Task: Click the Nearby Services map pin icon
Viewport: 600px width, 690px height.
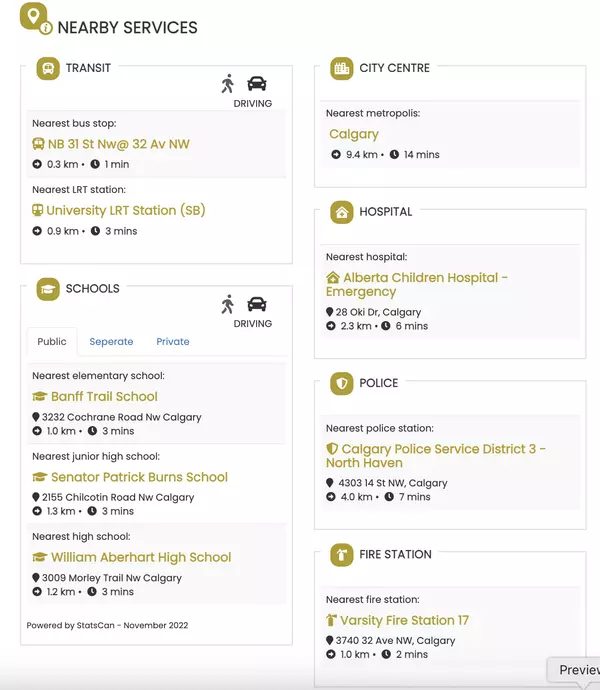Action: [35, 18]
